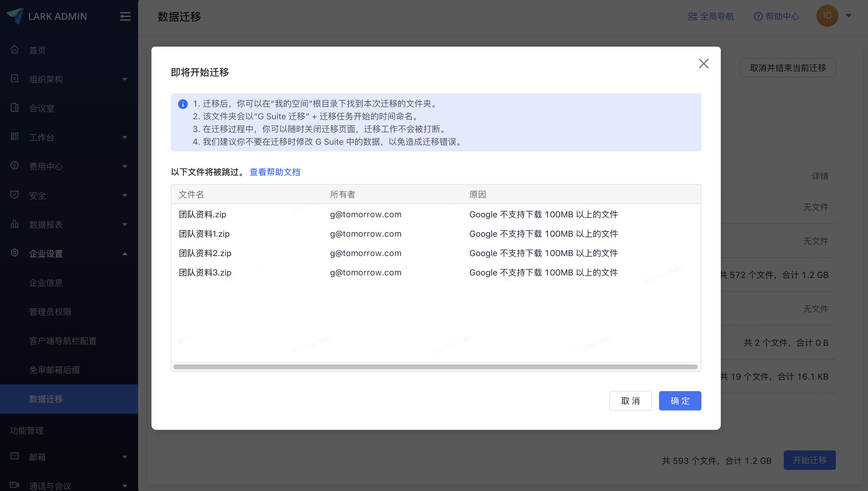The width and height of the screenshot is (868, 491).
Task: Click the 安全 shield icon
Action: coord(15,195)
